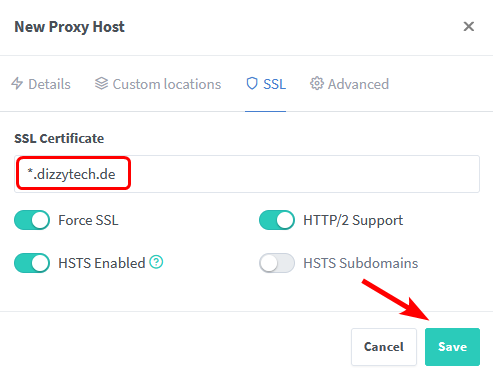Enable the HSTS Subdomains switch

[277, 263]
